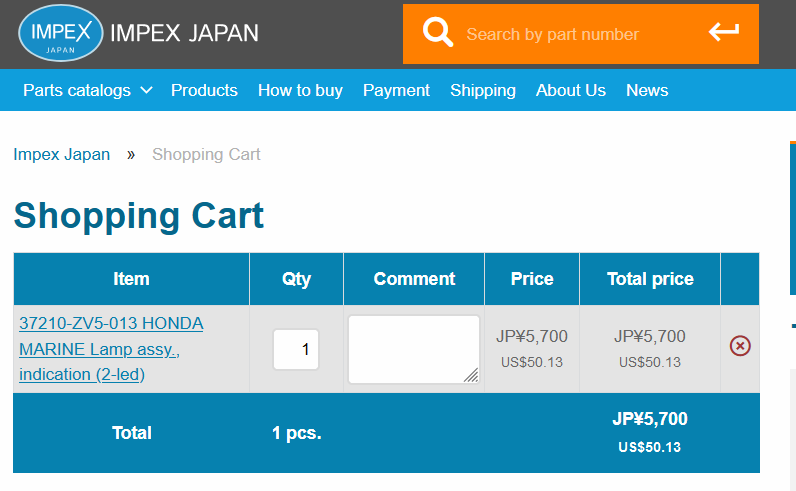Expand the Parts catalogs chevron
This screenshot has height=491, width=796.
click(x=146, y=90)
